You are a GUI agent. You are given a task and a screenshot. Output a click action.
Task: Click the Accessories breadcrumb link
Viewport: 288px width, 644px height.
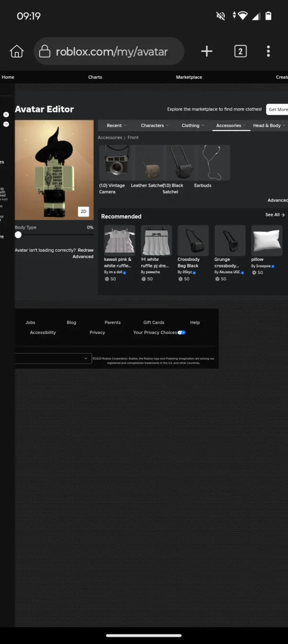coord(110,138)
